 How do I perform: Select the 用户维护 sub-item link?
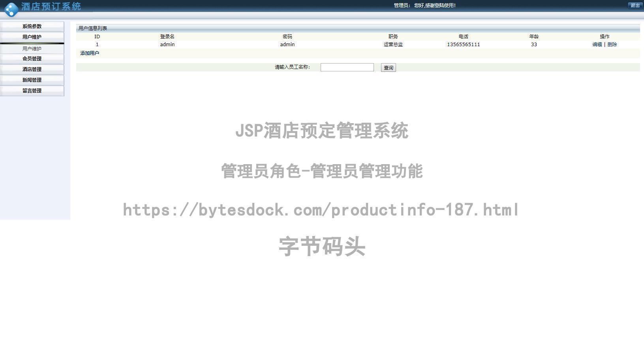point(32,49)
